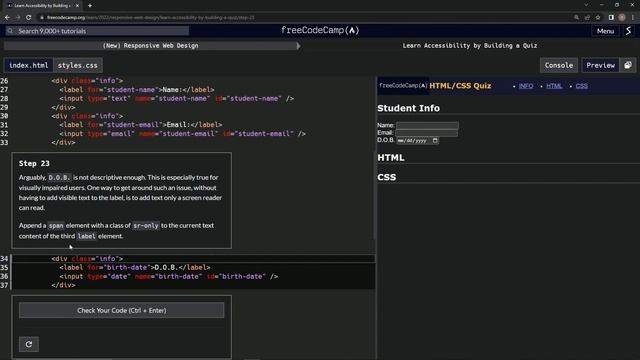
Task: Click the closing div on line 37
Action: (63, 285)
